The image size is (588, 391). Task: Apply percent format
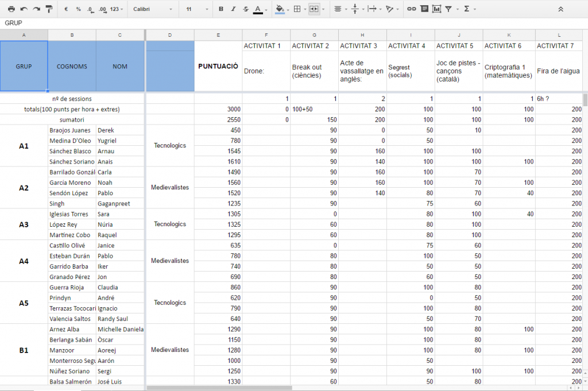point(78,9)
